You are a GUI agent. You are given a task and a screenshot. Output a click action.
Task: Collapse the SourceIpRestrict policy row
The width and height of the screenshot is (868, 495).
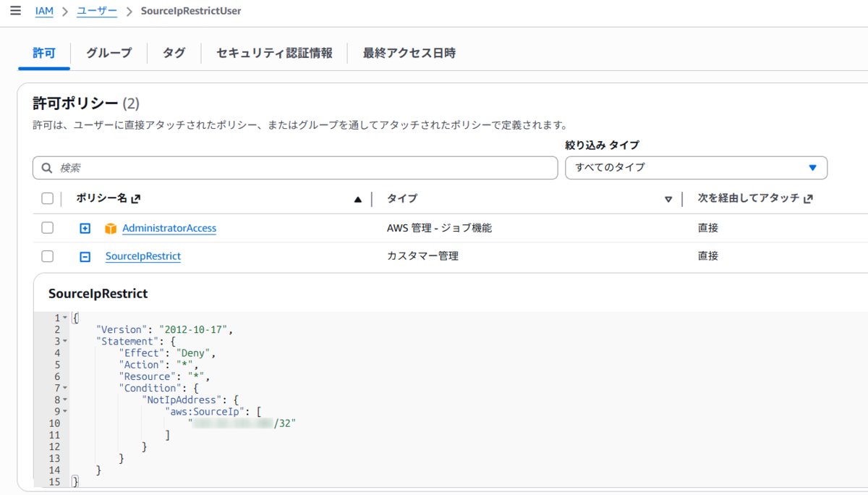point(85,256)
